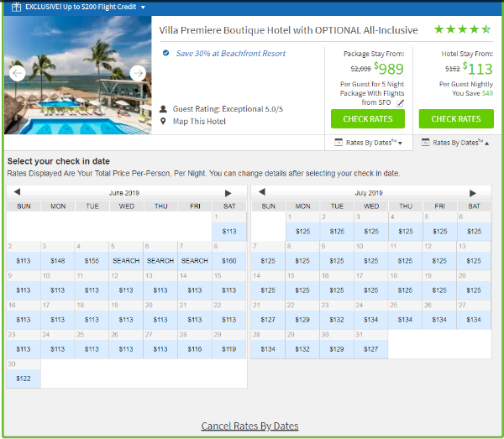This screenshot has width=504, height=439.
Task: Select June 3 rate $148
Action: (x=57, y=261)
